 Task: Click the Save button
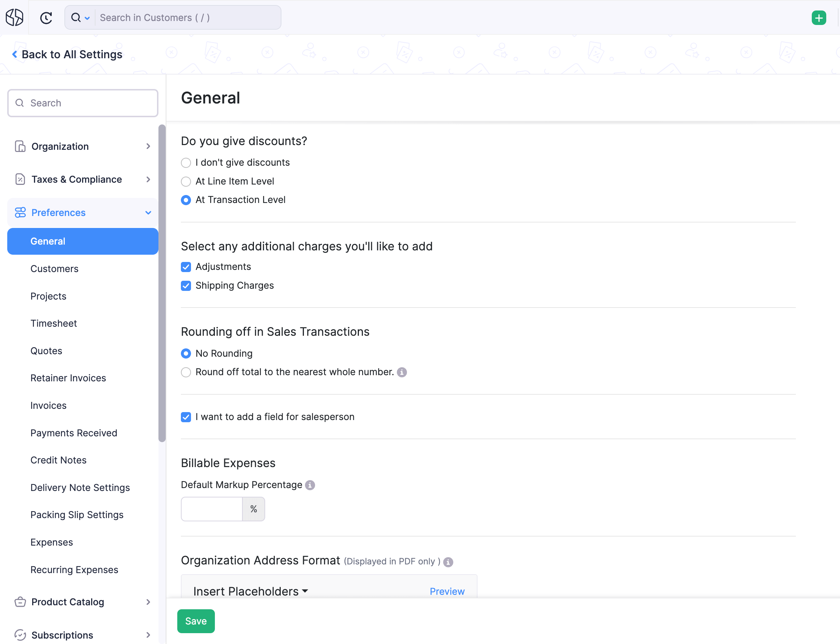pyautogui.click(x=196, y=621)
